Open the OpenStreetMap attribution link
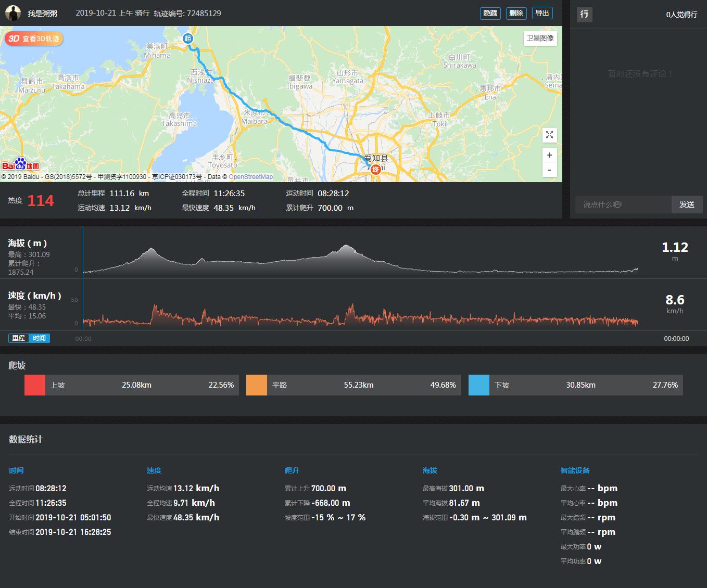 [251, 177]
